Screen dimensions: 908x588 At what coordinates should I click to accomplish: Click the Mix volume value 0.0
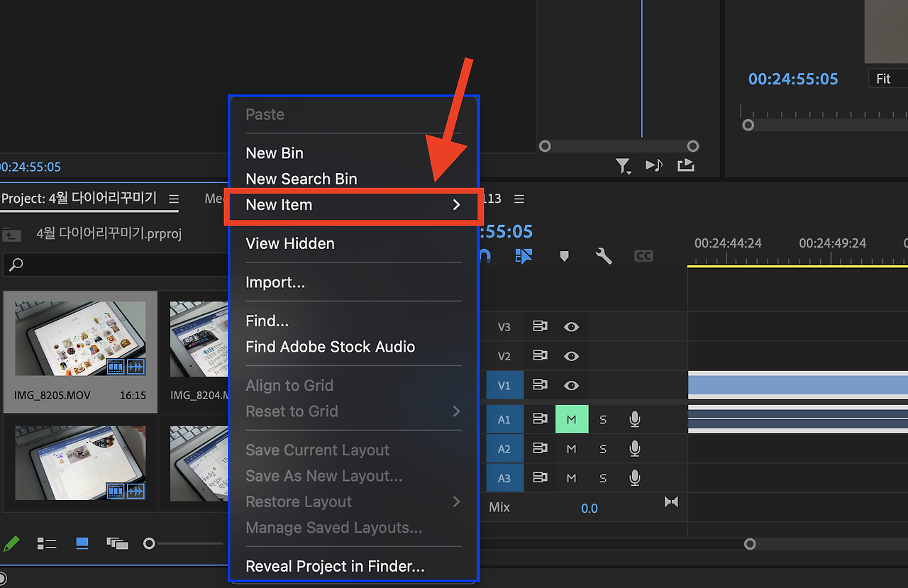point(589,508)
